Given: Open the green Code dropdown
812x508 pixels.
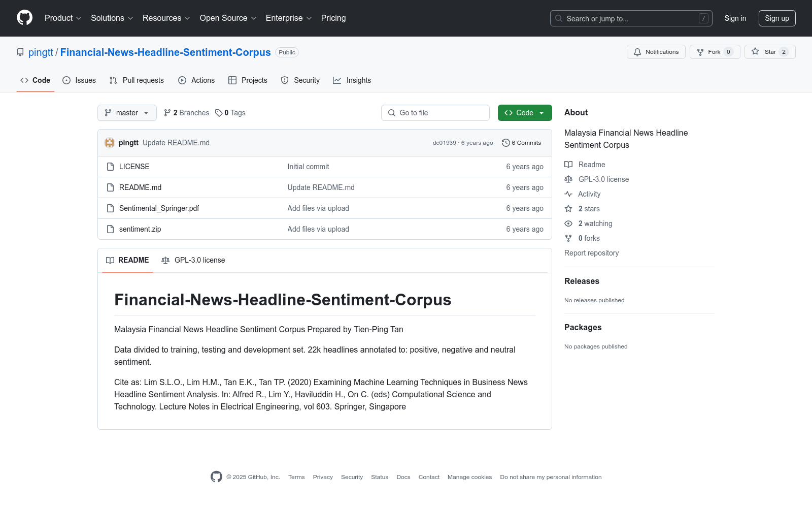Looking at the screenshot, I should (x=525, y=113).
